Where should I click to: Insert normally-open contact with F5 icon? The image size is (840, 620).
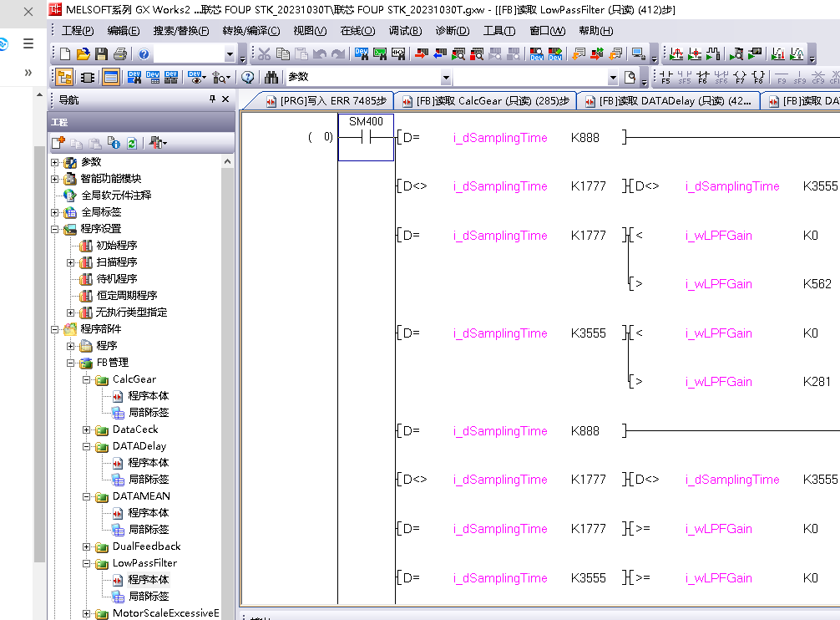(665, 78)
